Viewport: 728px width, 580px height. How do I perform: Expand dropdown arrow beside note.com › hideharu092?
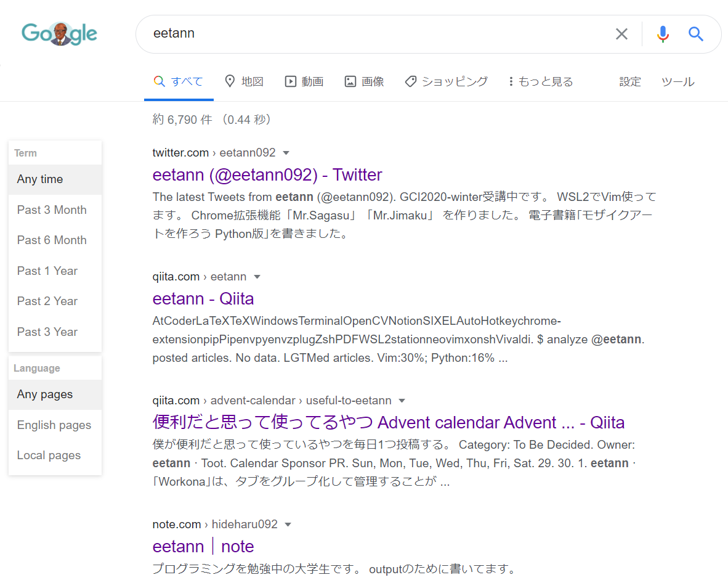pyautogui.click(x=288, y=525)
